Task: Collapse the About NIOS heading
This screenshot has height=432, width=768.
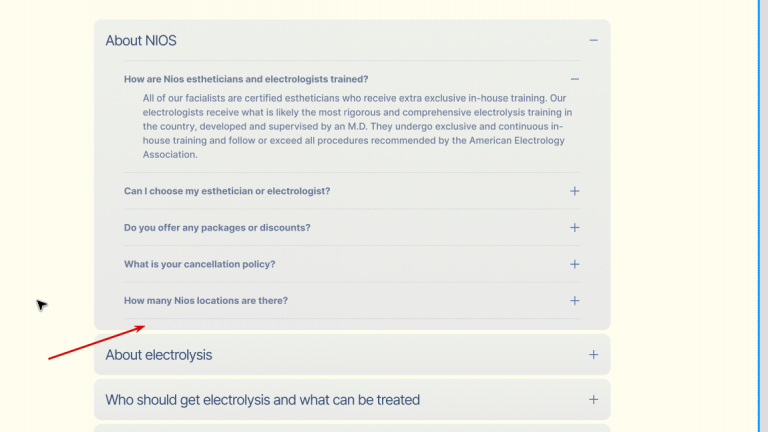Action: 141,41
